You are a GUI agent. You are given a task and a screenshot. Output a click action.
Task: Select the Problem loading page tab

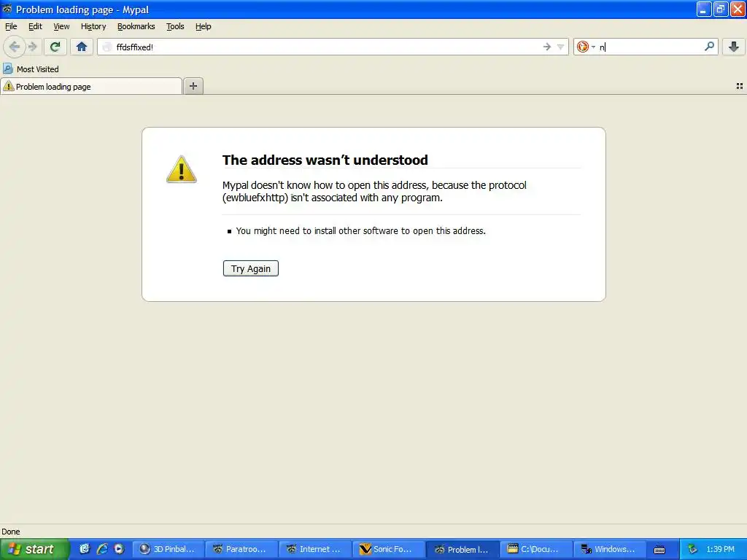pyautogui.click(x=91, y=87)
